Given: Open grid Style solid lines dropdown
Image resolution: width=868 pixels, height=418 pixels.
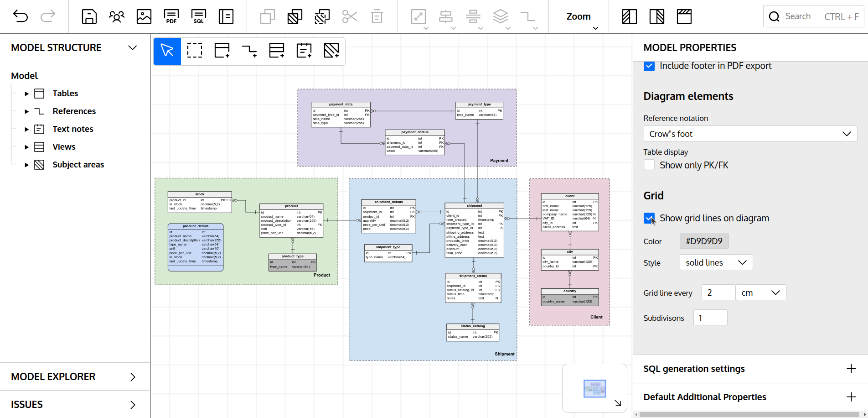Looking at the screenshot, I should click(716, 262).
